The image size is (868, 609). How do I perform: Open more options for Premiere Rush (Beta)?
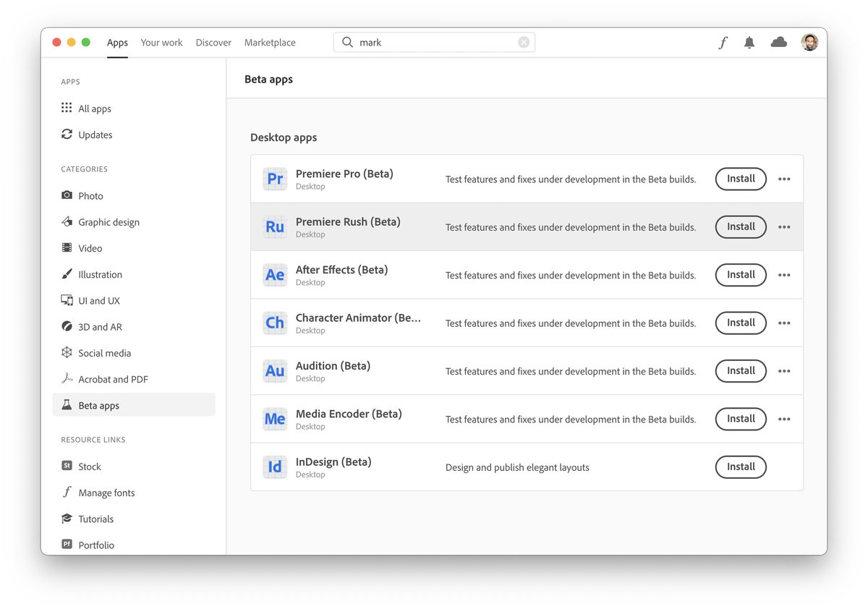784,227
